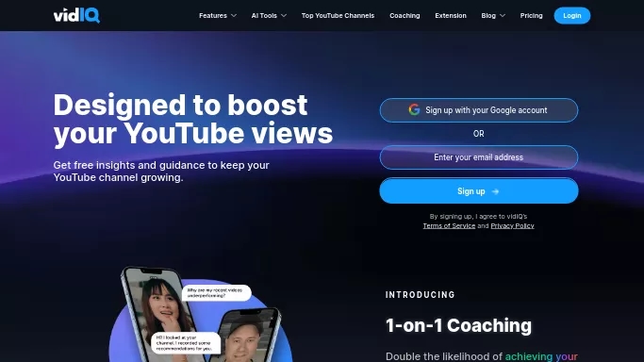Click the chevron beside AI Tools

(x=284, y=16)
